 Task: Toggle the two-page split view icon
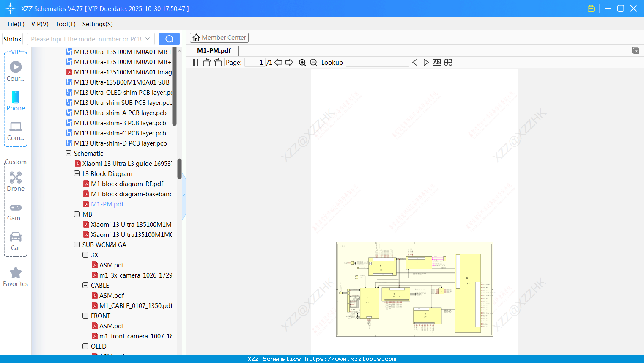(x=194, y=63)
